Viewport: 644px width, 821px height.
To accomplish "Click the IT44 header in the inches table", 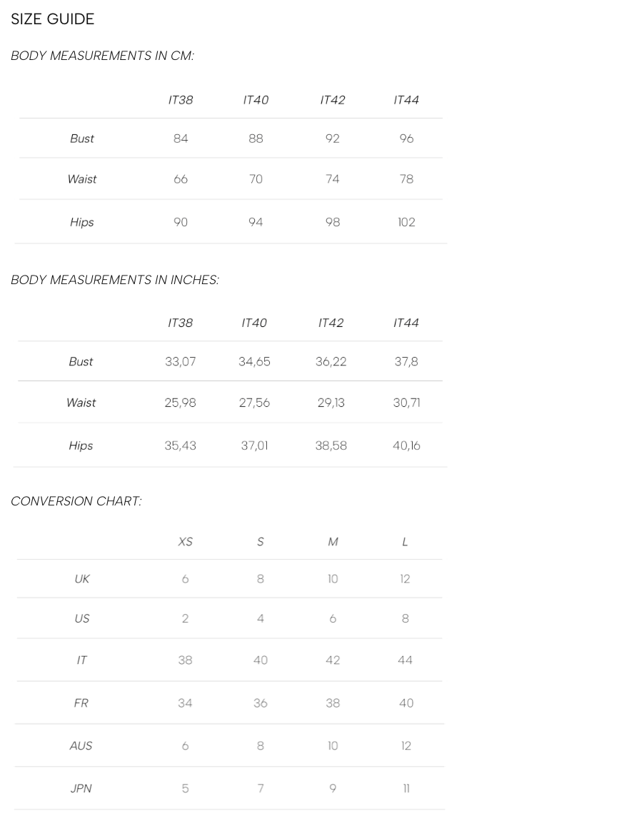I will pos(406,323).
